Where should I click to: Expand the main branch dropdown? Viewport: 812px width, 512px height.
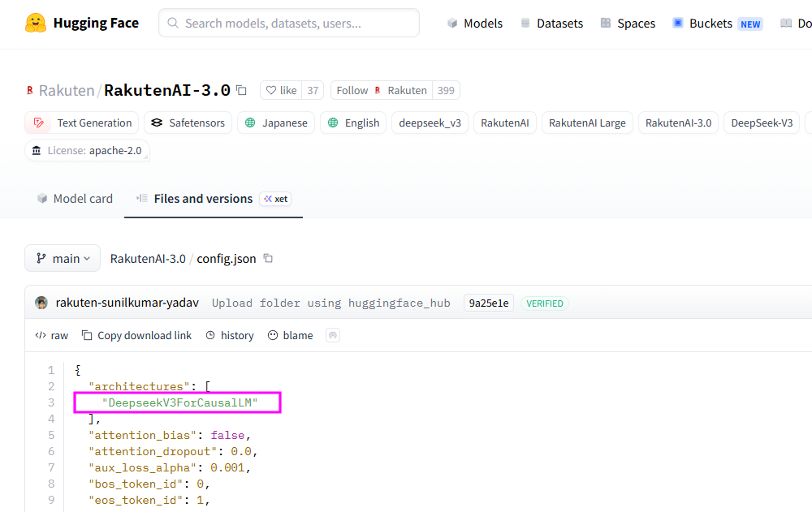tap(63, 259)
